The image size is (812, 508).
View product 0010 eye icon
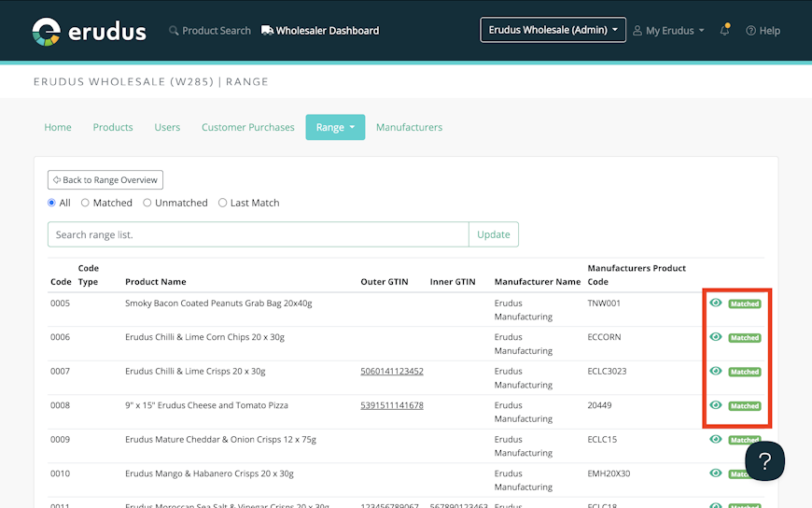click(716, 473)
